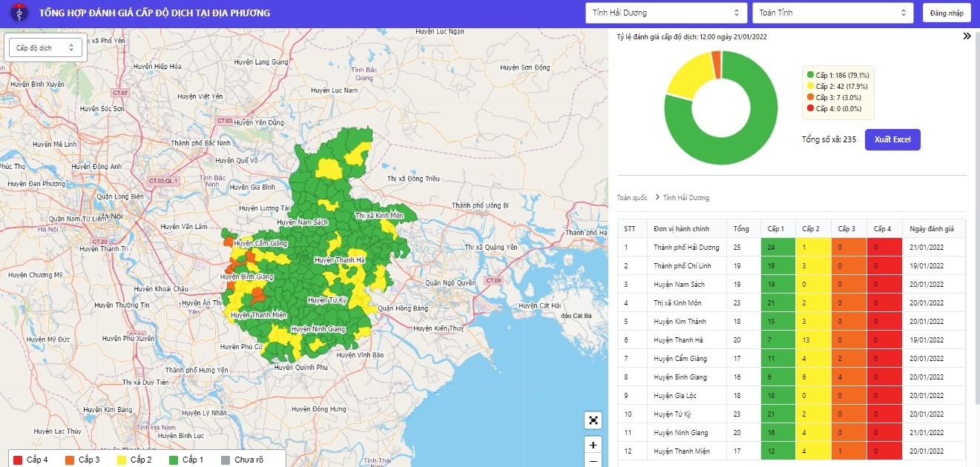Open the Tỉnh Hải Dương province dropdown
The width and height of the screenshot is (980, 467).
pyautogui.click(x=666, y=13)
